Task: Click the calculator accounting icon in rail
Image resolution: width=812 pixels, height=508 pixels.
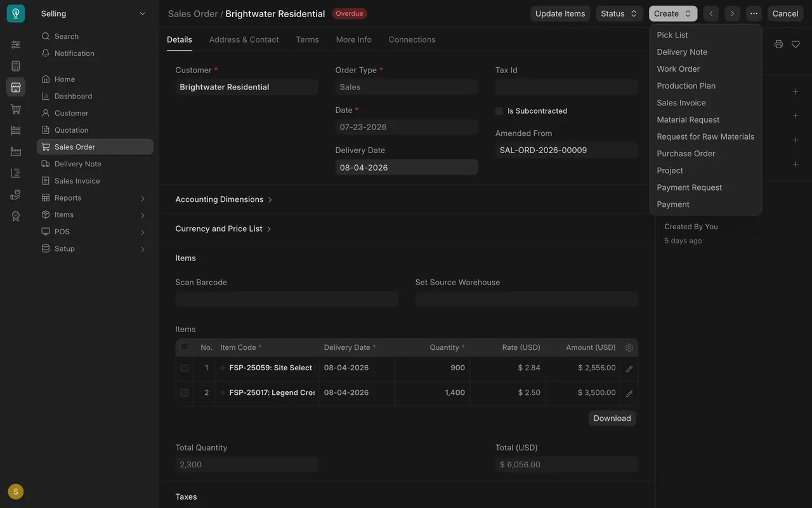Action: tap(16, 66)
